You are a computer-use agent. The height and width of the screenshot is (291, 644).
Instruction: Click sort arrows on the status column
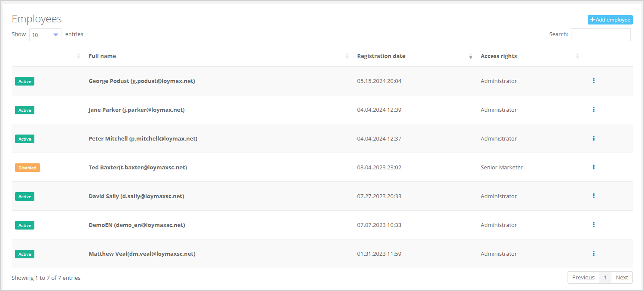pyautogui.click(x=78, y=56)
